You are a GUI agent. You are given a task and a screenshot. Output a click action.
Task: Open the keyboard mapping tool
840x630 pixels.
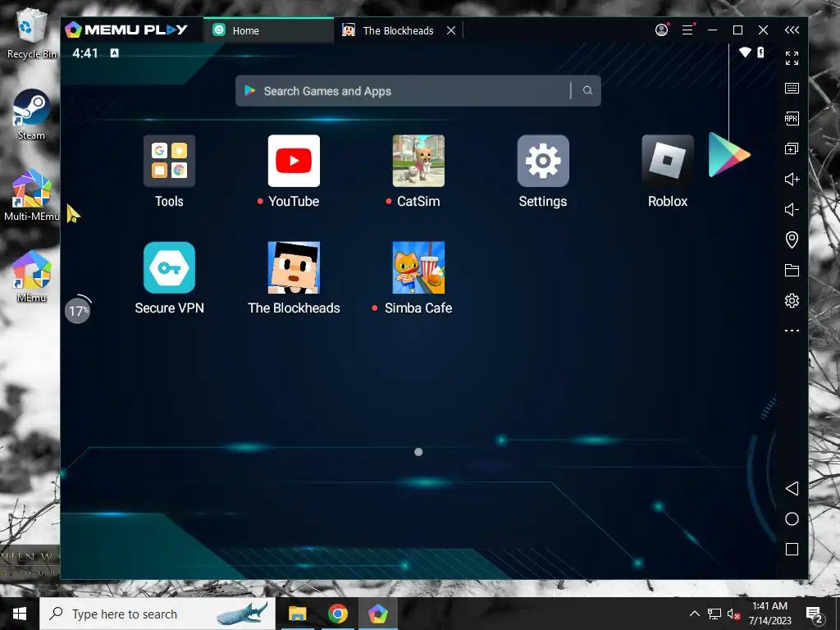click(792, 89)
